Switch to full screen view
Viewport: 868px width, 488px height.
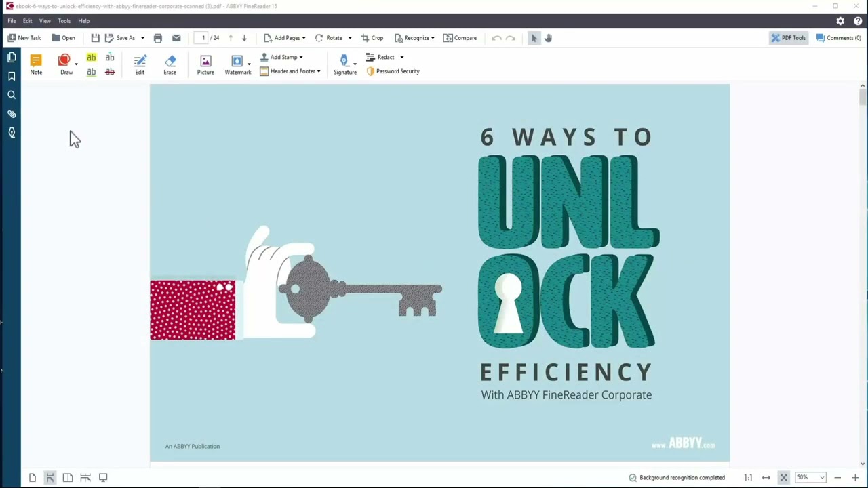103,478
